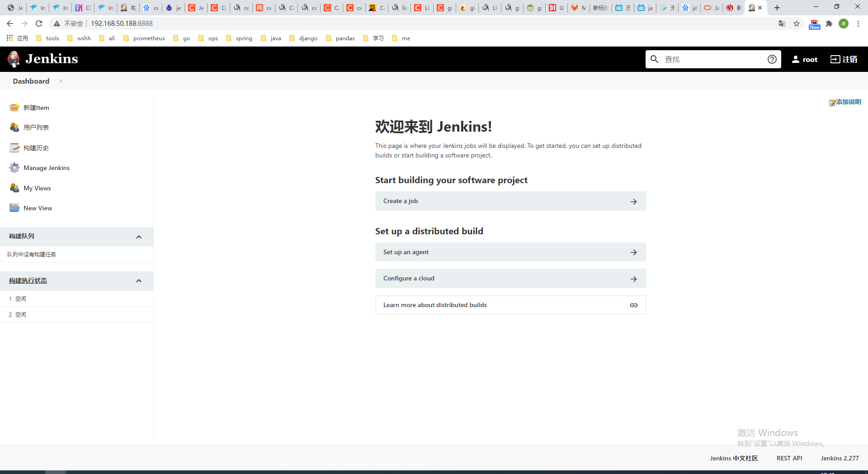Click the root user avatar icon

tap(796, 59)
